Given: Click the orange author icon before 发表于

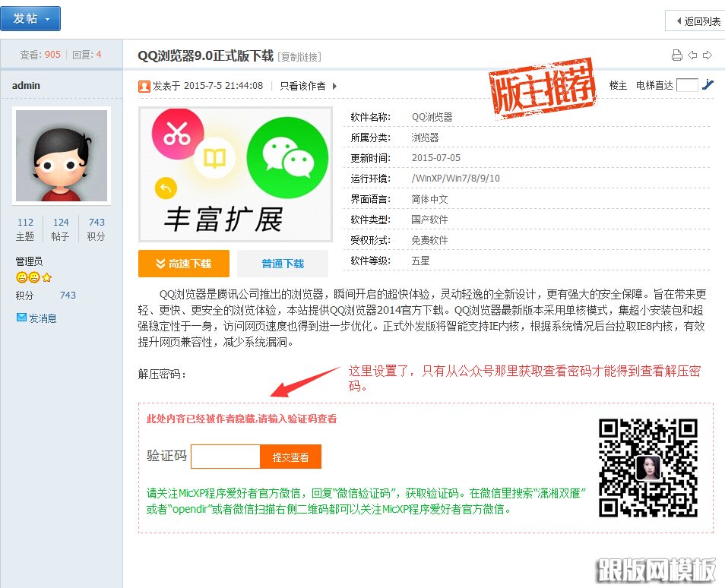Looking at the screenshot, I should click(x=144, y=86).
